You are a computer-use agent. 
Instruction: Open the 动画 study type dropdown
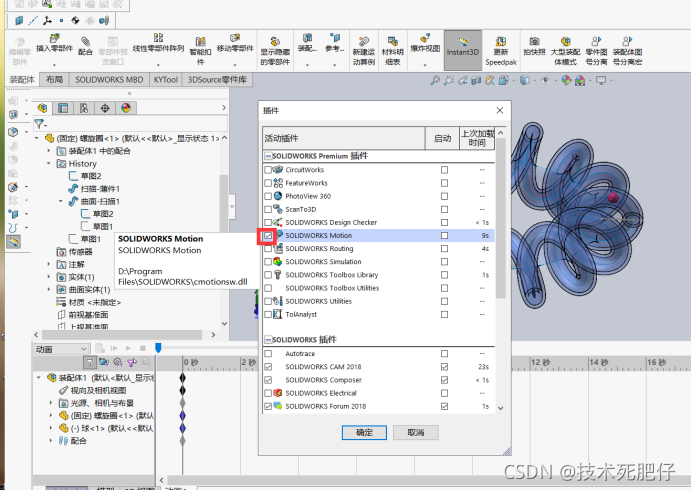[61, 349]
